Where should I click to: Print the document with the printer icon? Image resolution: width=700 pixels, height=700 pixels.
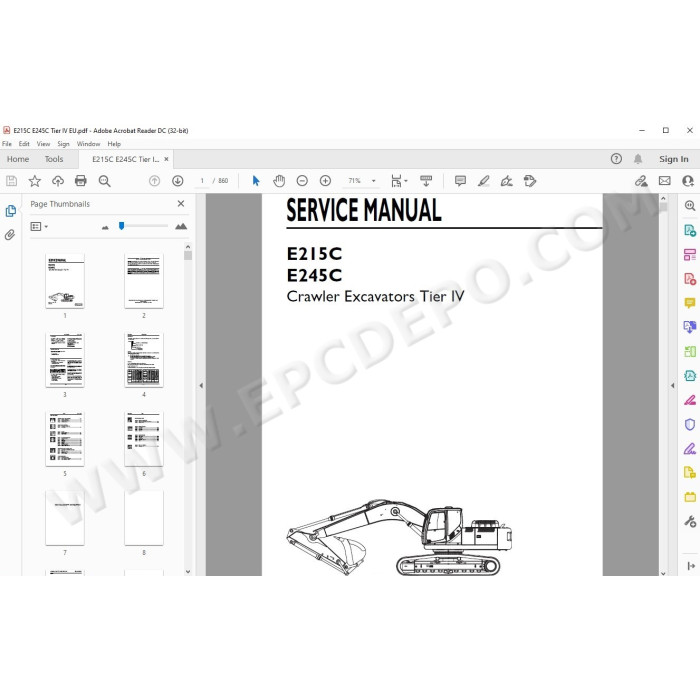[81, 181]
